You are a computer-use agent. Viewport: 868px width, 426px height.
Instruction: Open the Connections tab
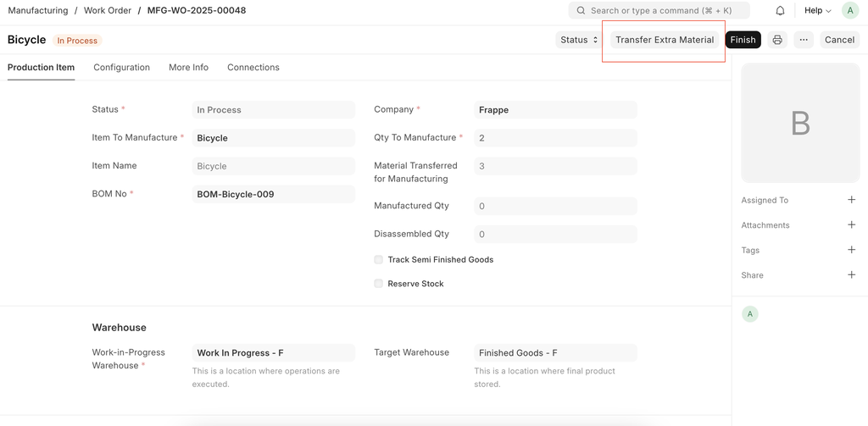click(x=253, y=68)
